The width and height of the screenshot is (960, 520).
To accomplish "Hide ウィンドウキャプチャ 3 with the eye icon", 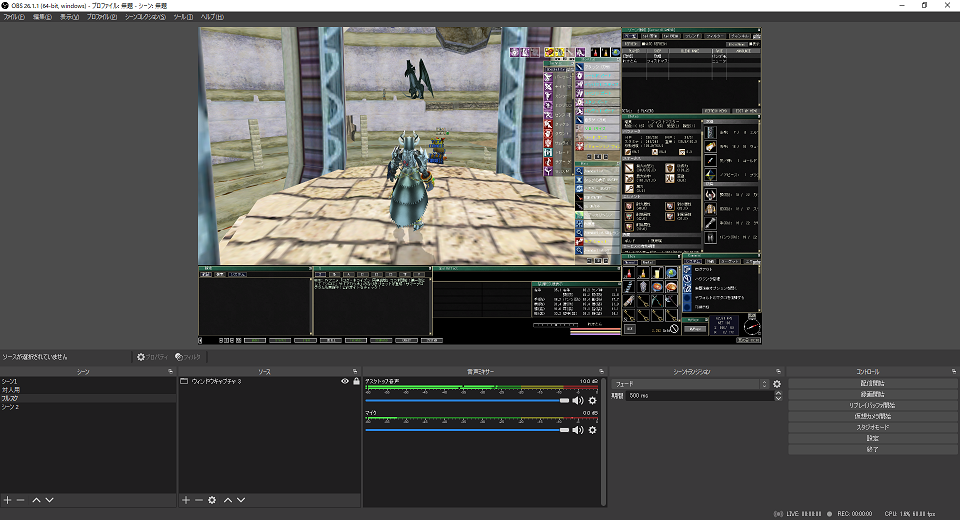I will 345,382.
